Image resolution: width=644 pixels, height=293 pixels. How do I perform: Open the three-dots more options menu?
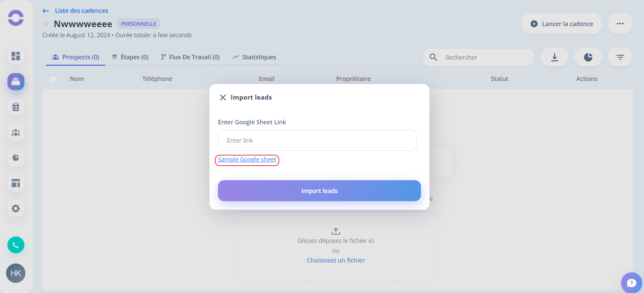(x=620, y=24)
